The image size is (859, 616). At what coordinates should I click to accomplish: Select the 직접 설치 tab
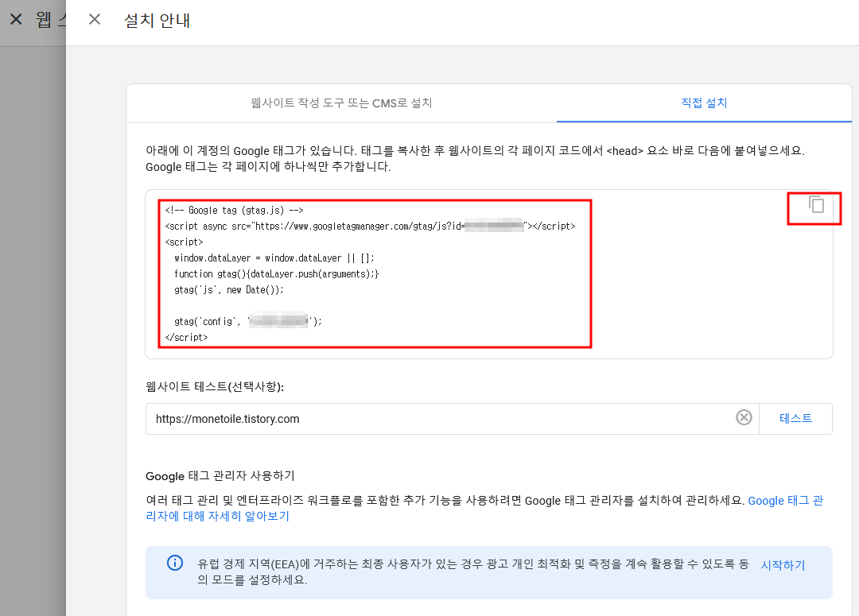(x=704, y=103)
